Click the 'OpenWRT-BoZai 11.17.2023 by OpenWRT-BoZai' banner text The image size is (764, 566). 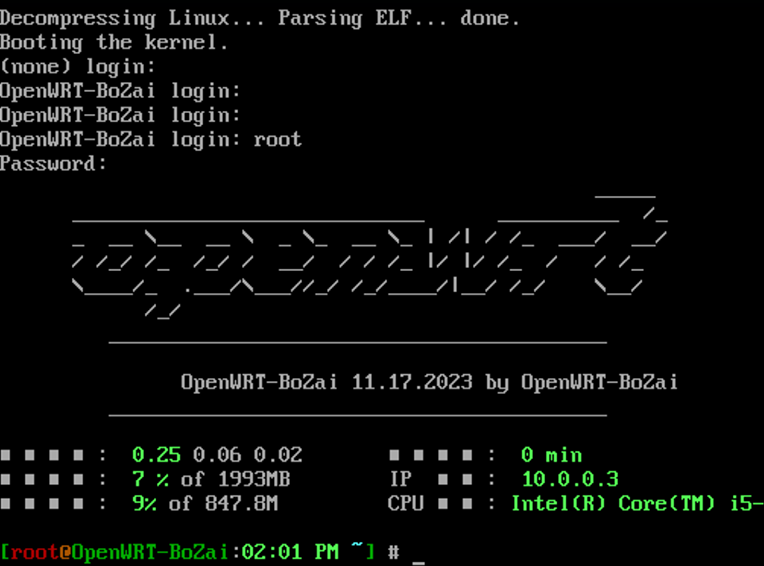429,382
